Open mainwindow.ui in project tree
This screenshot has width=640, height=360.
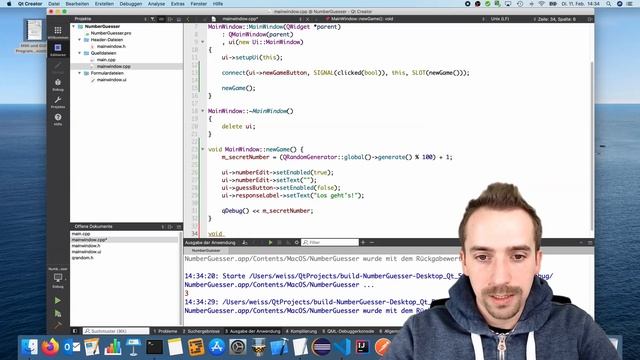click(x=111, y=80)
